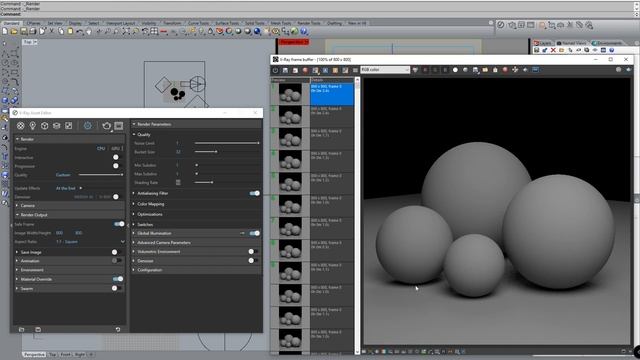Expand the Configuration section
The height and width of the screenshot is (360, 640).
pyautogui.click(x=196, y=270)
